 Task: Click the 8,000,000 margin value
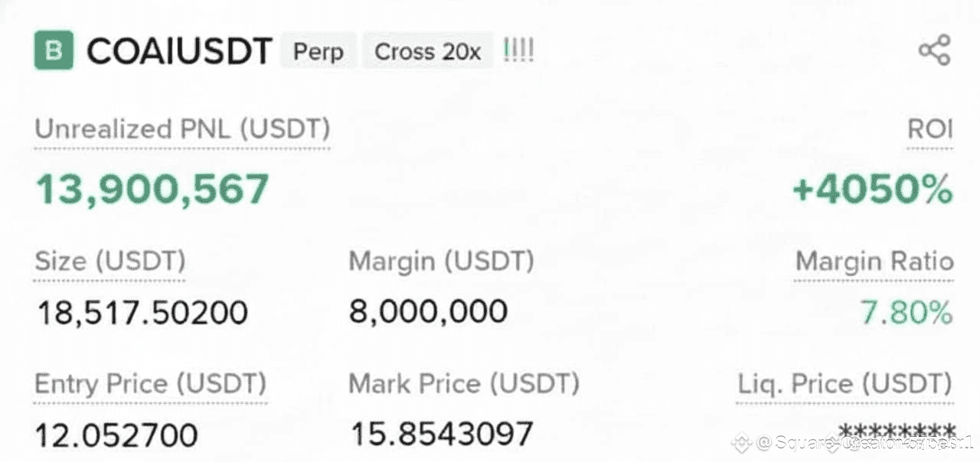pos(428,311)
